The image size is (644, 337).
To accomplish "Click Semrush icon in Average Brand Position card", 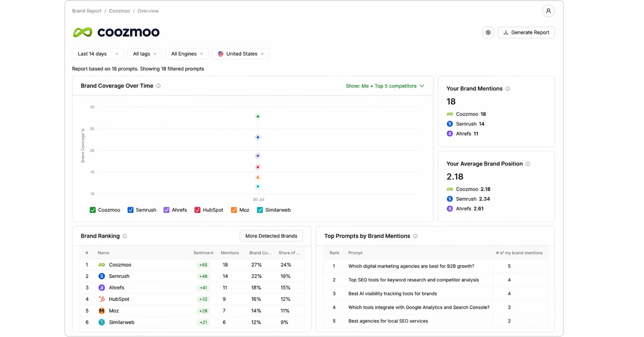I will tap(450, 199).
